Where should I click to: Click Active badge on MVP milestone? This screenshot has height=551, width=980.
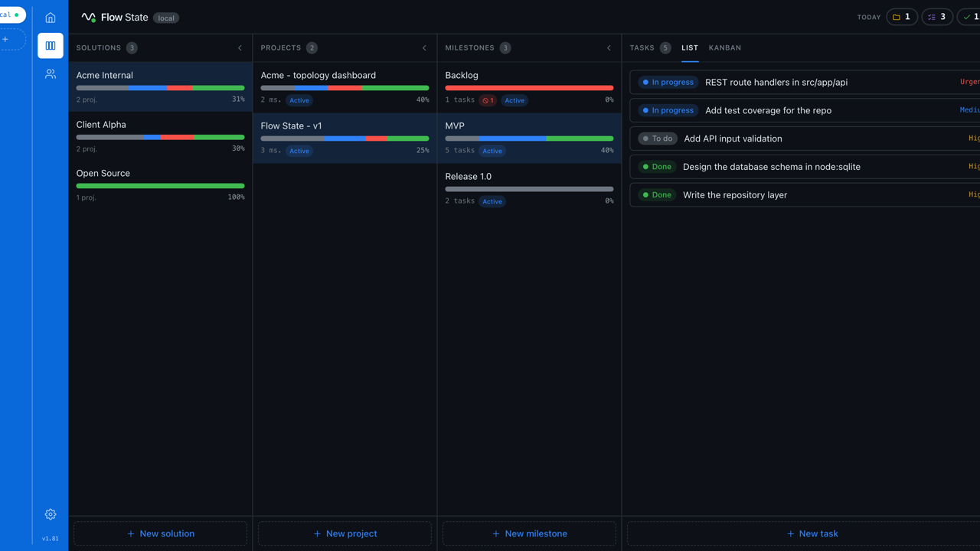pos(492,151)
